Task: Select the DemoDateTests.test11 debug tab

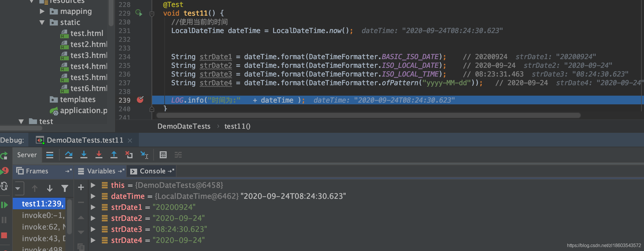Action: coord(85,140)
